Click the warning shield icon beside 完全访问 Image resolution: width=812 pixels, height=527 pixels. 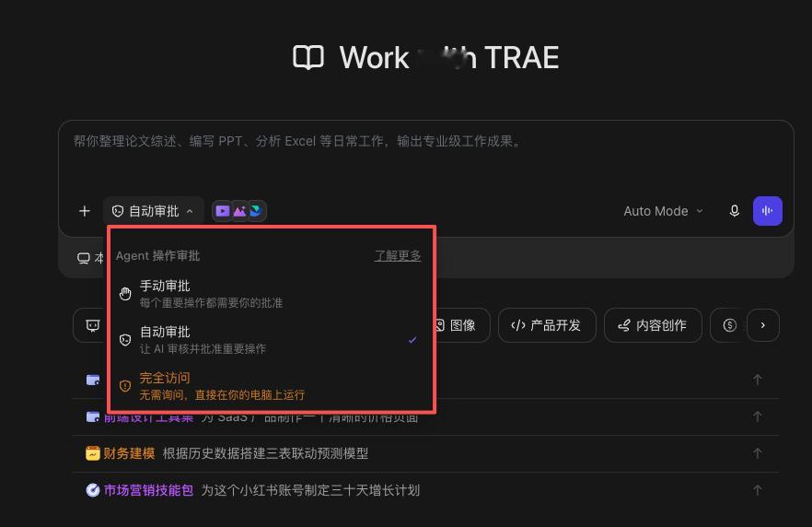(125, 386)
